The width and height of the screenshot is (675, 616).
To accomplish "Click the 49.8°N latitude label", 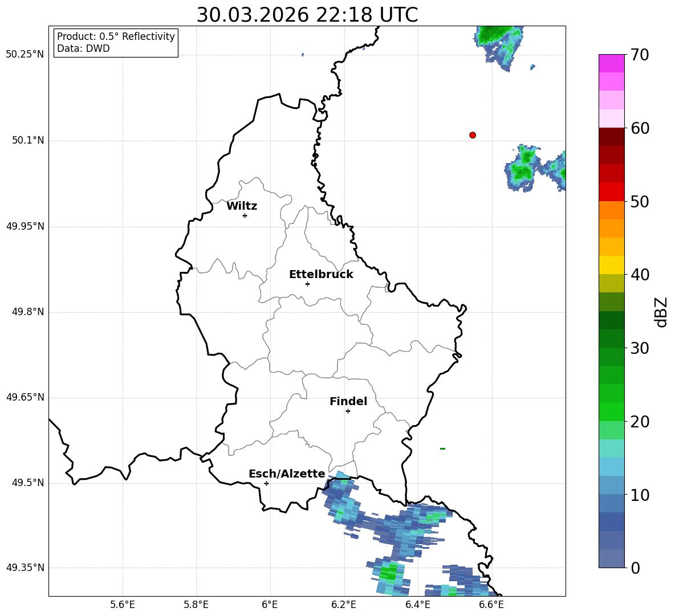I will (x=28, y=312).
